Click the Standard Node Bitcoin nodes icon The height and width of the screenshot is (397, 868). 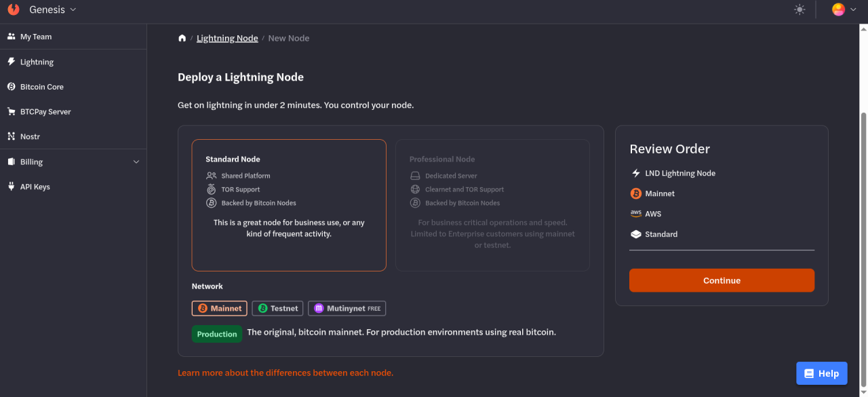211,203
